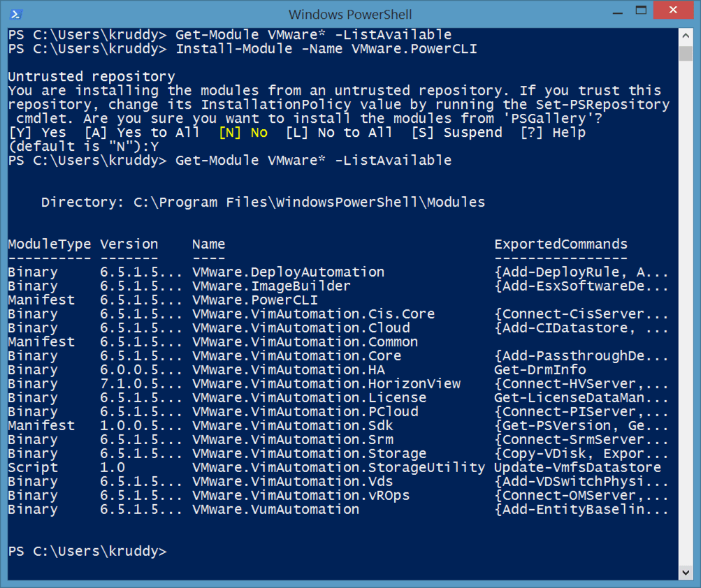Click the ModuleType column header
The height and width of the screenshot is (588, 701).
tap(49, 244)
